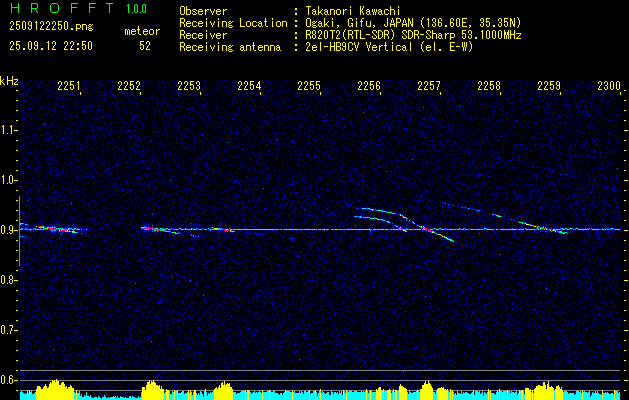Image resolution: width=629 pixels, height=400 pixels.
Task: Click the version number 1.0.0
Action: (x=136, y=8)
